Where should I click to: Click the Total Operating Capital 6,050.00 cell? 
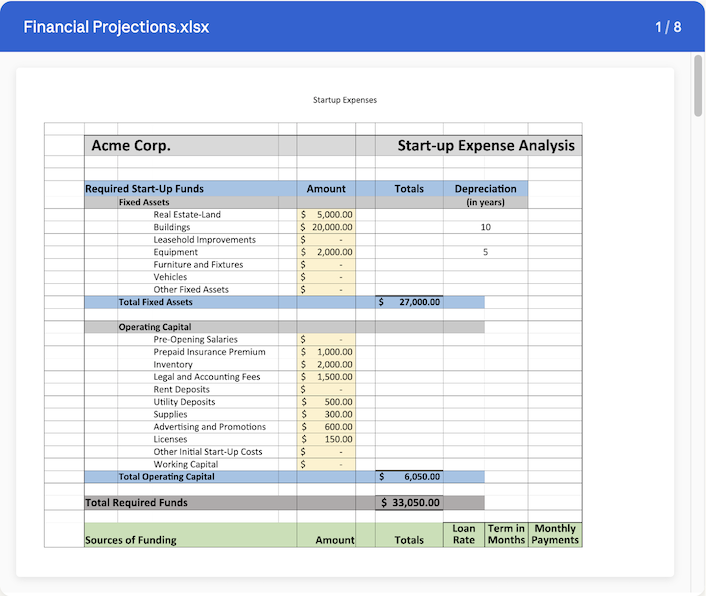coord(409,477)
